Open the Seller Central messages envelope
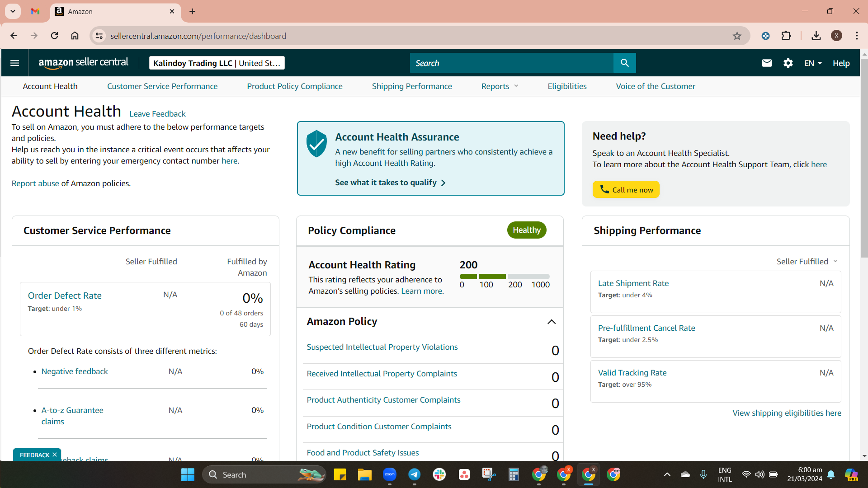Screen dimensions: 868x488 click(x=767, y=63)
